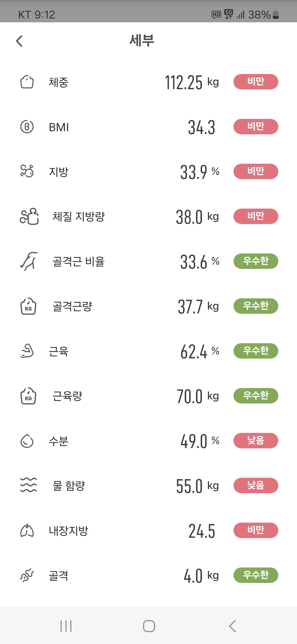This screenshot has height=644, width=297.
Task: Tap the 비만 badge next to 체중
Action: click(256, 82)
